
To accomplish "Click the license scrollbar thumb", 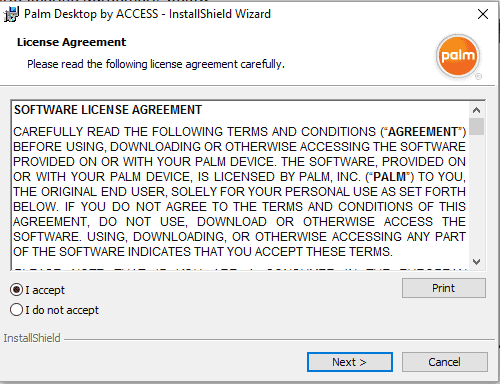I will 476,126.
